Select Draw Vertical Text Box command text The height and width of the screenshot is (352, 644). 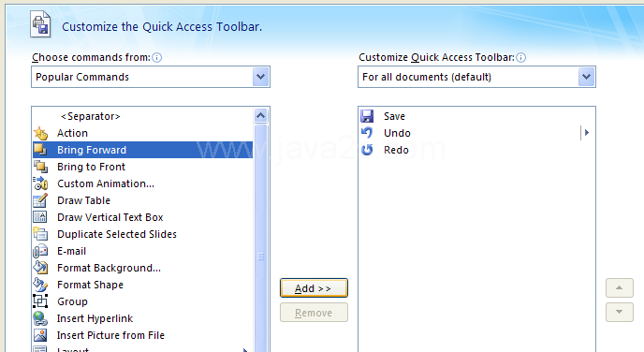pyautogui.click(x=110, y=217)
